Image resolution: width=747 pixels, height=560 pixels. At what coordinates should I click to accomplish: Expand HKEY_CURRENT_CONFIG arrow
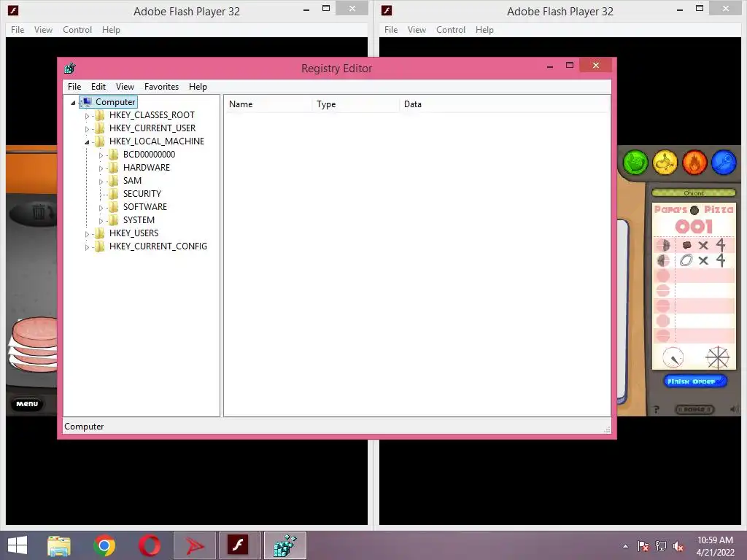point(87,247)
